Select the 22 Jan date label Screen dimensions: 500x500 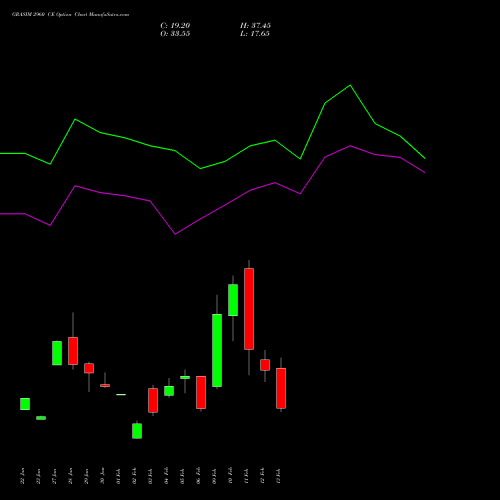point(22,476)
